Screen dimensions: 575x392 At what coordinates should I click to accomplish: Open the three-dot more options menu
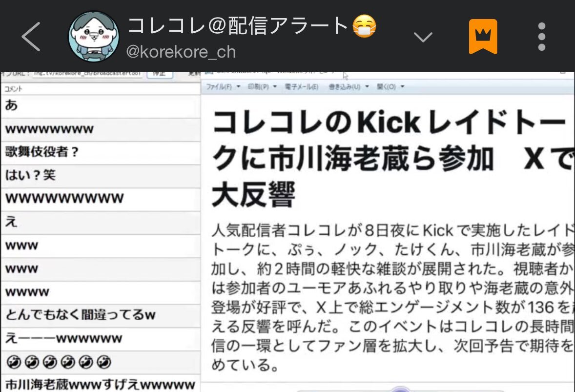point(542,37)
